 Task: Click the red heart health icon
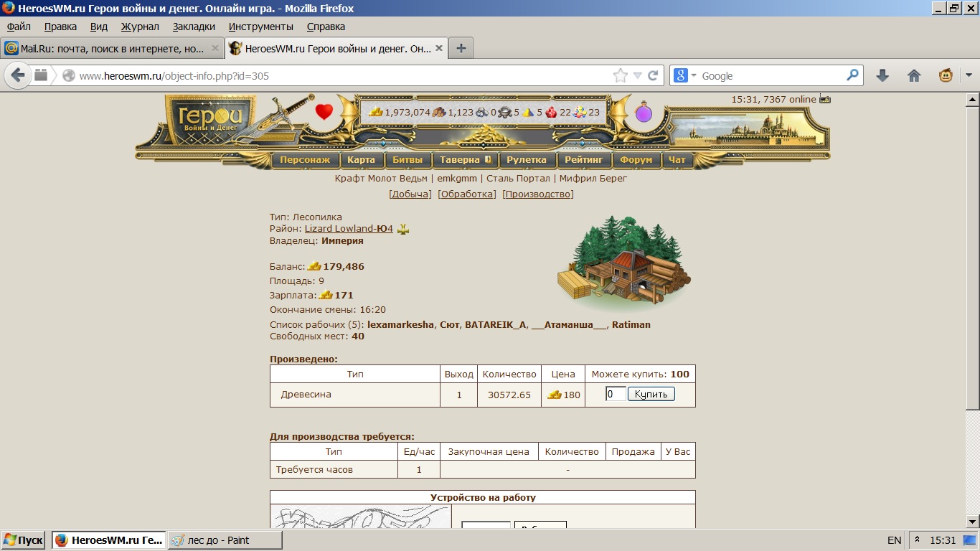pos(324,112)
